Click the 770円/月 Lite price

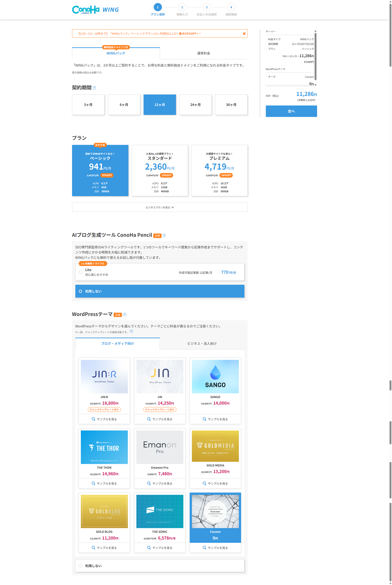click(229, 272)
